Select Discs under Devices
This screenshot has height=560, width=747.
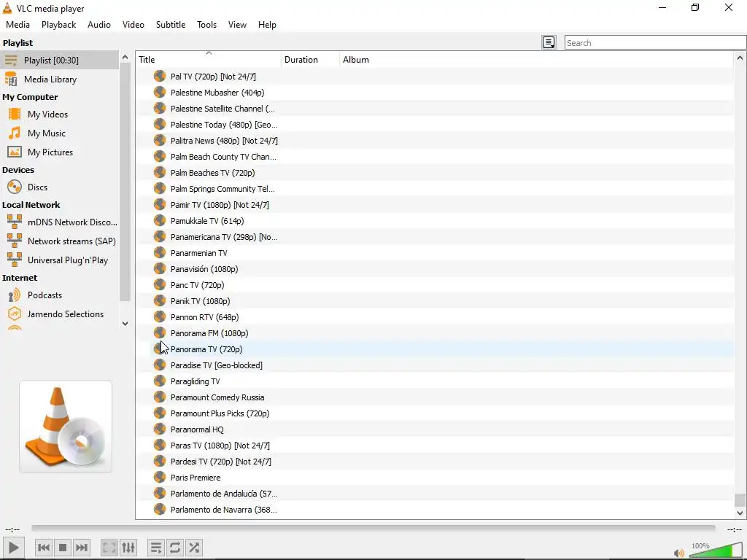point(60,187)
